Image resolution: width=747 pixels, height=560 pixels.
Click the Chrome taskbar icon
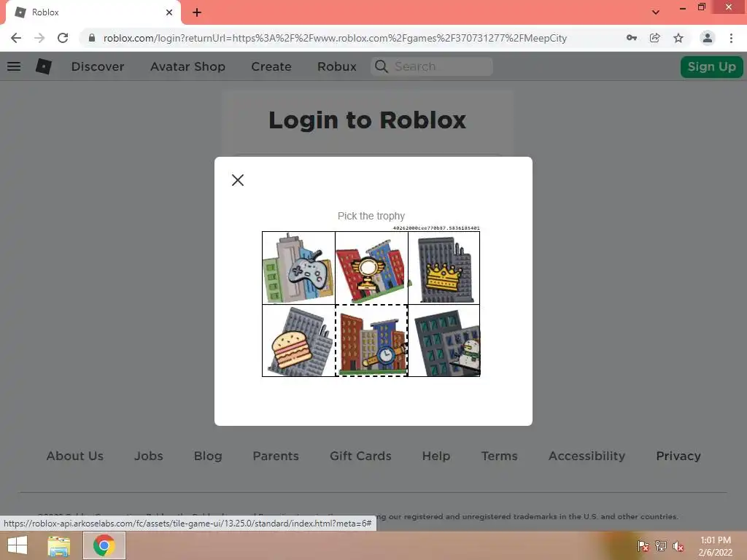click(104, 545)
